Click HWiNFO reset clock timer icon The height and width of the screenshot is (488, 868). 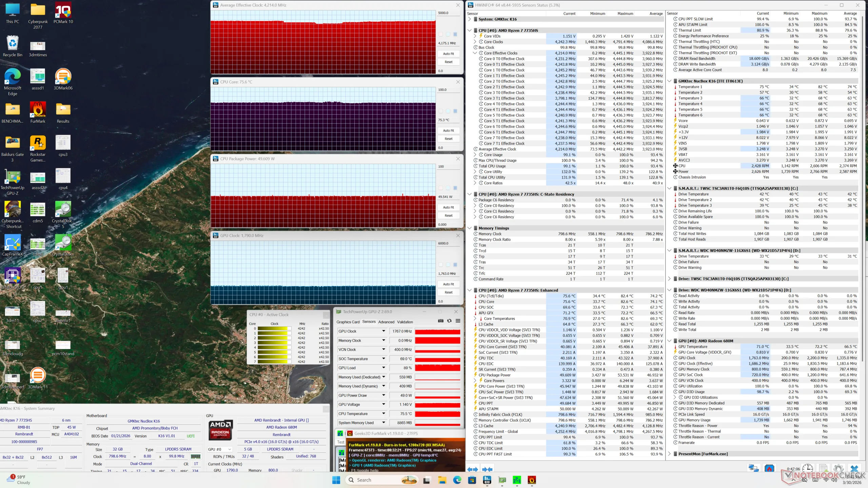[x=807, y=468]
